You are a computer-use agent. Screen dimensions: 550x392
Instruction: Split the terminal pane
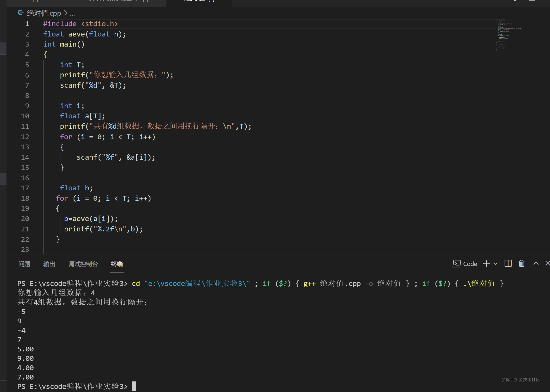(508, 263)
